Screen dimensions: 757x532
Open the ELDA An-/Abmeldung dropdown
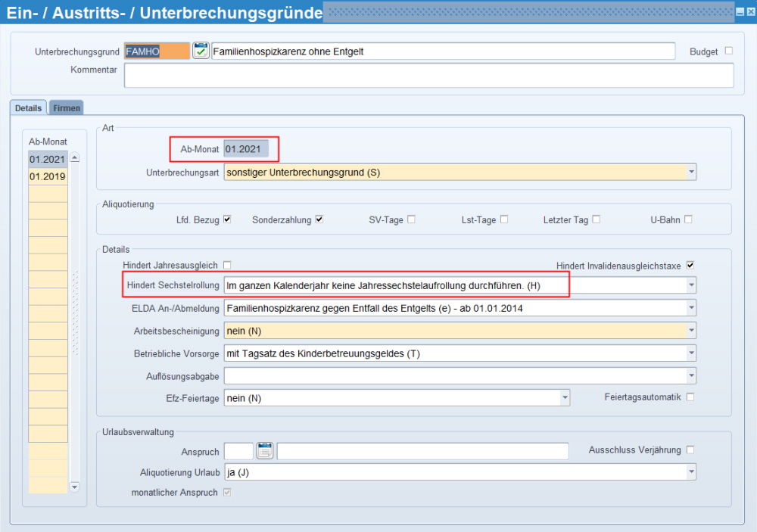691,307
